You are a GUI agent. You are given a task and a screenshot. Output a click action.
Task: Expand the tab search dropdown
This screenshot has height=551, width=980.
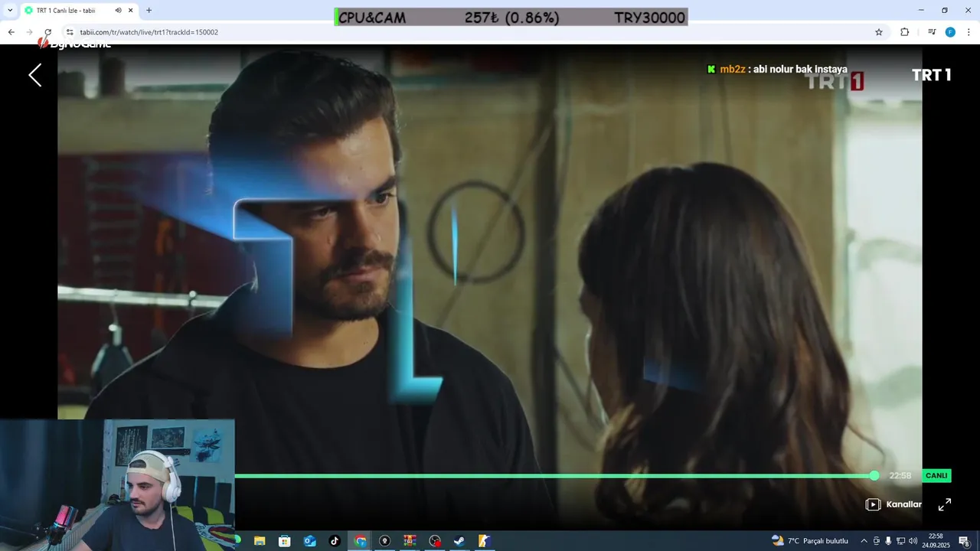coord(10,11)
